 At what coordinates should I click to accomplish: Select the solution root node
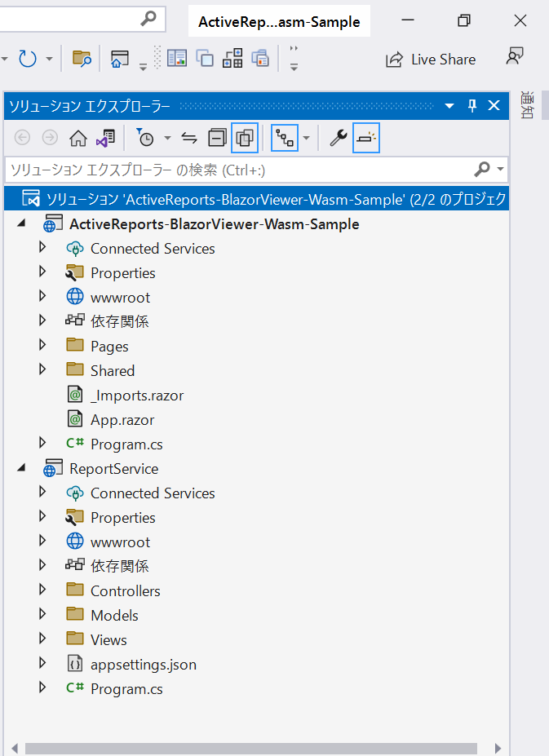click(257, 199)
